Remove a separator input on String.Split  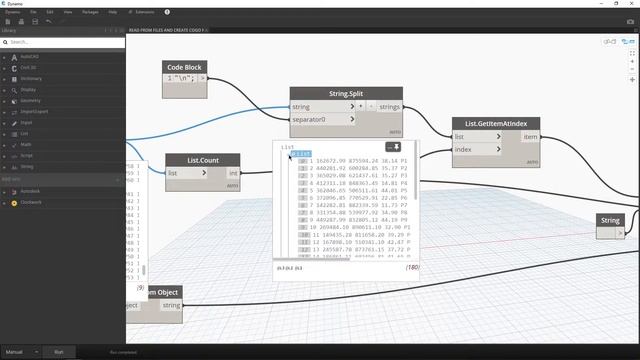click(371, 107)
